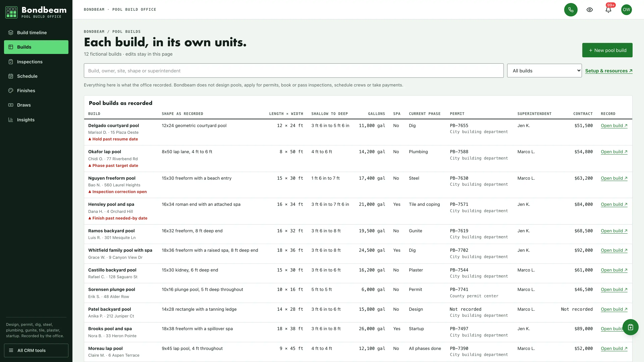Open notifications bell with 99+ badge
Viewport: 644px width, 362px height.
pyautogui.click(x=608, y=10)
